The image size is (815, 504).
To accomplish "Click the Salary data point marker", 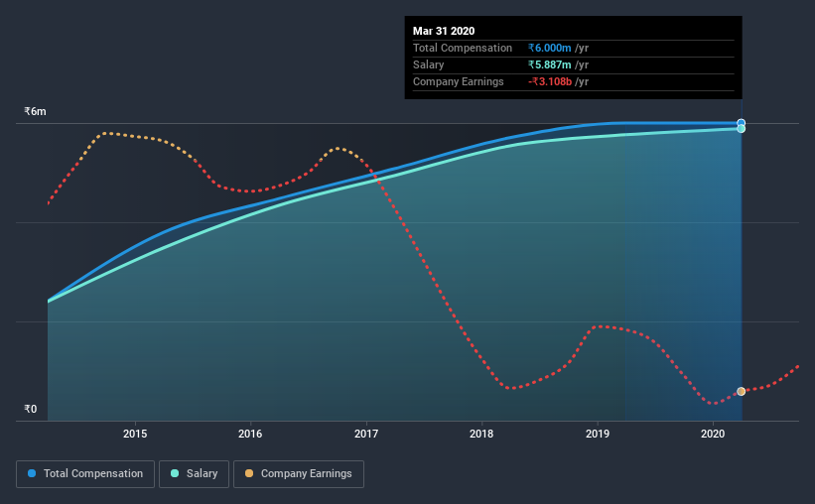I will (x=742, y=129).
